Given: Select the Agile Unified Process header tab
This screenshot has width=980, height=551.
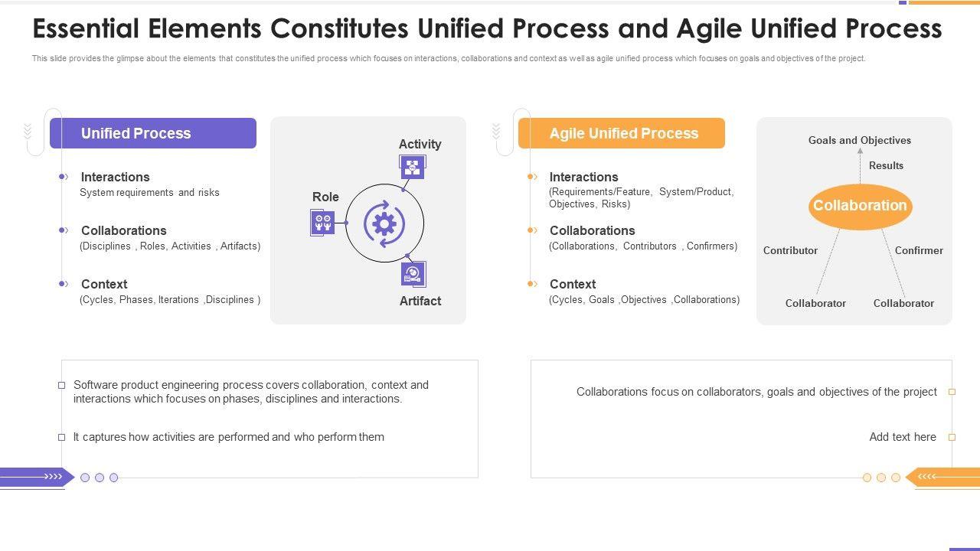Looking at the screenshot, I should pos(622,133).
